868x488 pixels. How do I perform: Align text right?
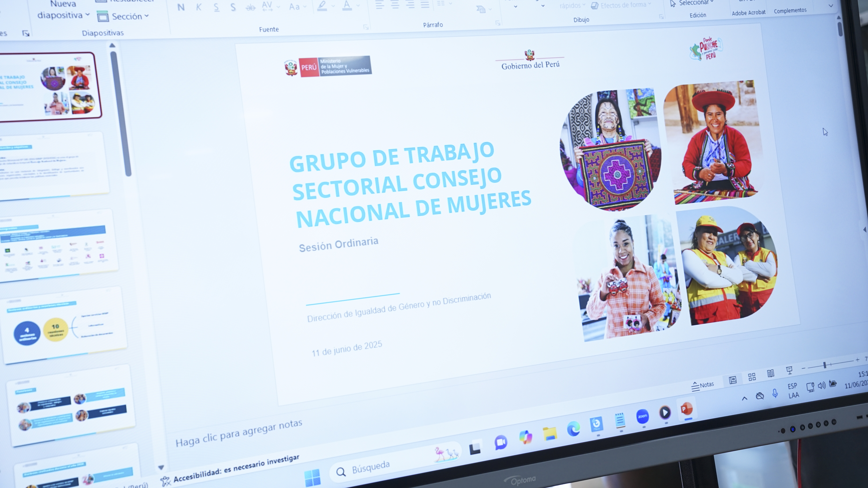point(410,4)
